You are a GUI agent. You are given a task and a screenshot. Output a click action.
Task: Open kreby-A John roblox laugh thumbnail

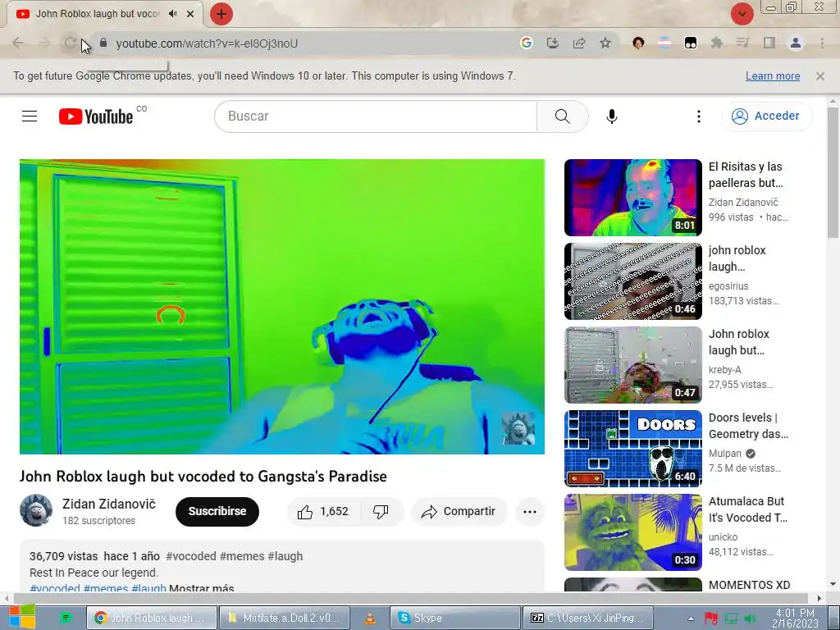pos(632,365)
